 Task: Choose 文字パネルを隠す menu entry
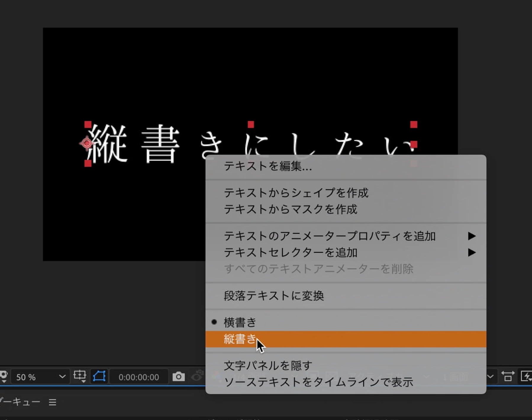[346, 366]
